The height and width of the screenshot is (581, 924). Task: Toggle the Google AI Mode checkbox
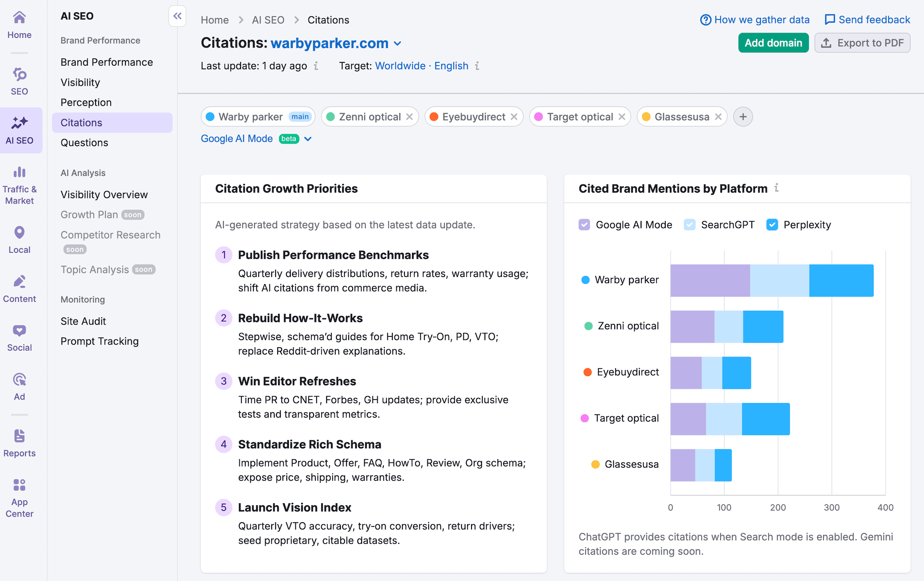point(584,225)
